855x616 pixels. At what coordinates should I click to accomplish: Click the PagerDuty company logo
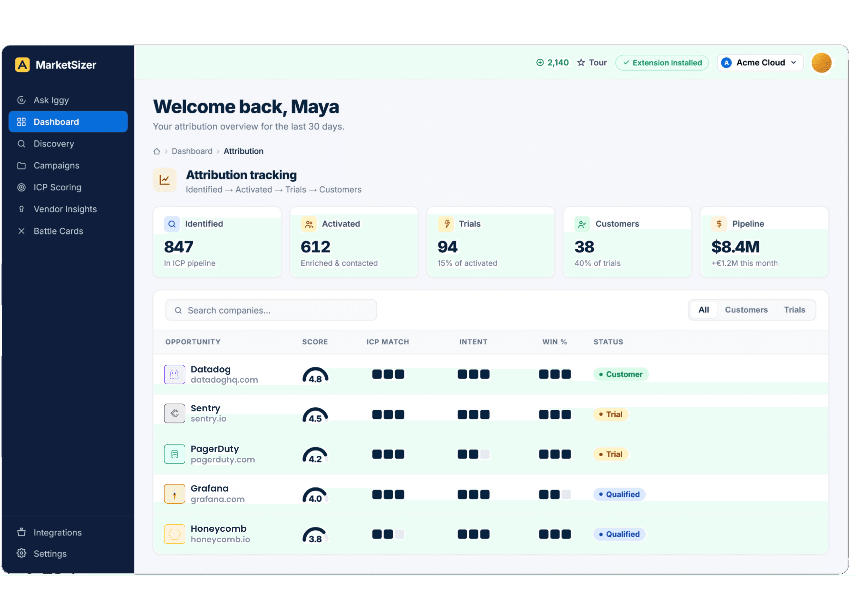175,454
